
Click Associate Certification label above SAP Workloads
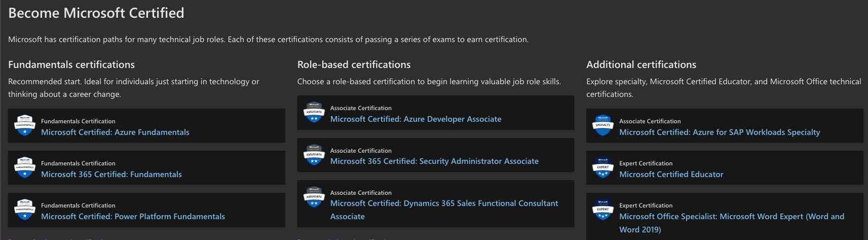point(650,121)
